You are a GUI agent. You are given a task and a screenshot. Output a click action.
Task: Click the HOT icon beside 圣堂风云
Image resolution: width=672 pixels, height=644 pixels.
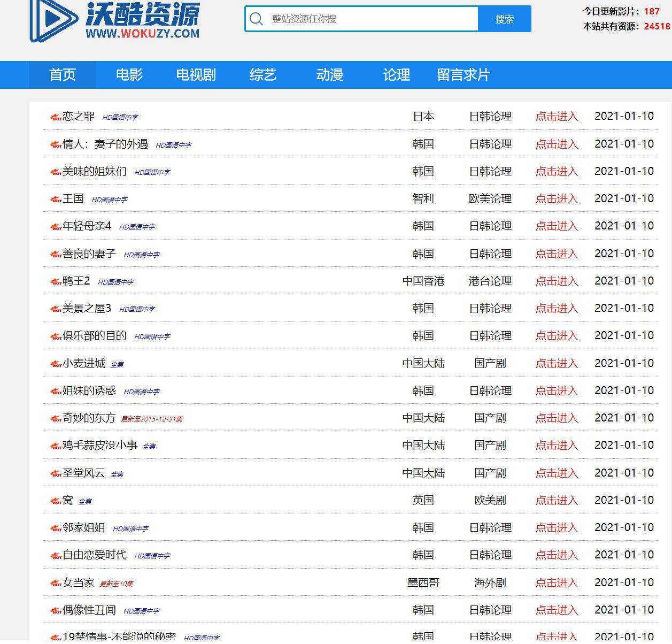pos(56,474)
